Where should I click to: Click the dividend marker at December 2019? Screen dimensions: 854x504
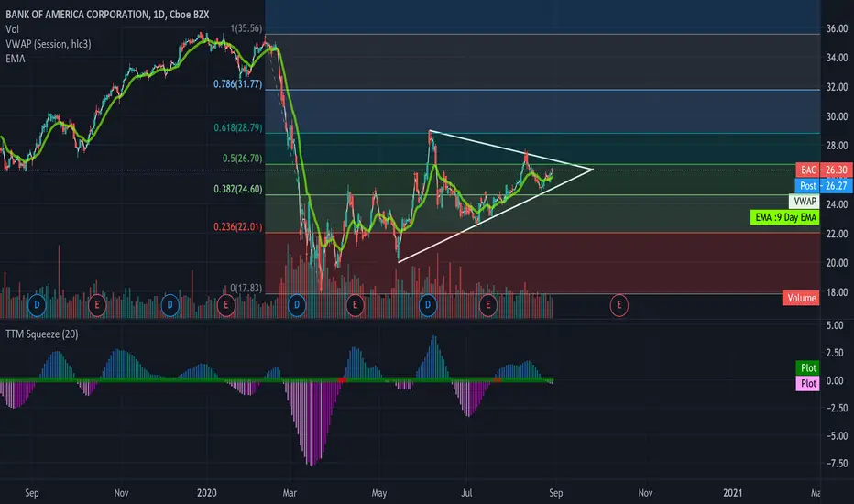point(170,304)
